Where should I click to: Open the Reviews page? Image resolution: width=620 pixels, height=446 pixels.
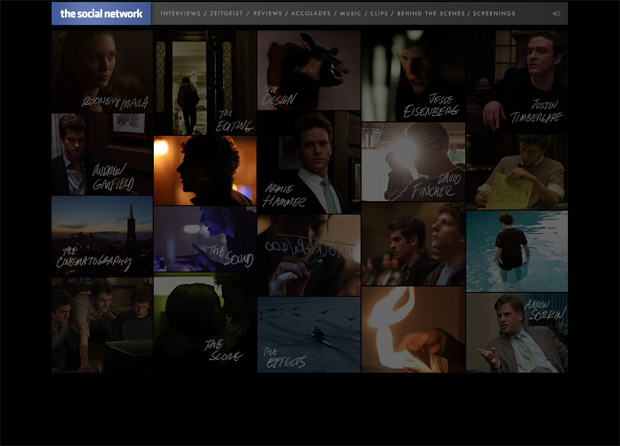[268, 13]
